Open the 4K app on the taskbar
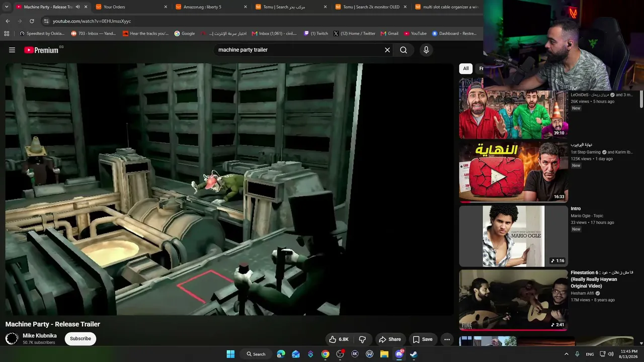This screenshot has height=362, width=644. 355,354
